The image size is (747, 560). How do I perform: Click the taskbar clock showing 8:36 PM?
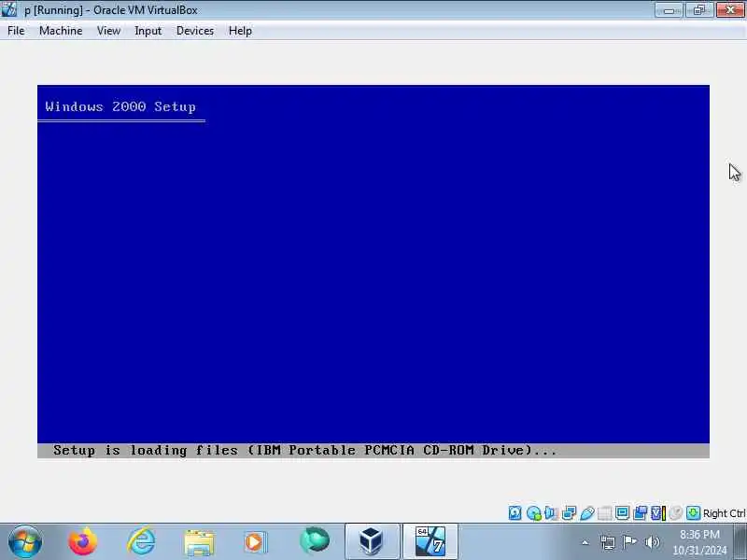(699, 542)
